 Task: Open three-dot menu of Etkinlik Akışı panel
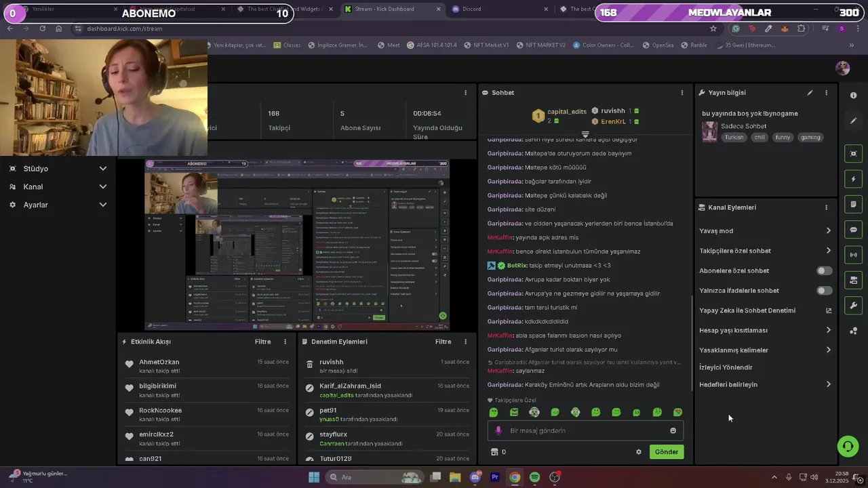coord(285,342)
